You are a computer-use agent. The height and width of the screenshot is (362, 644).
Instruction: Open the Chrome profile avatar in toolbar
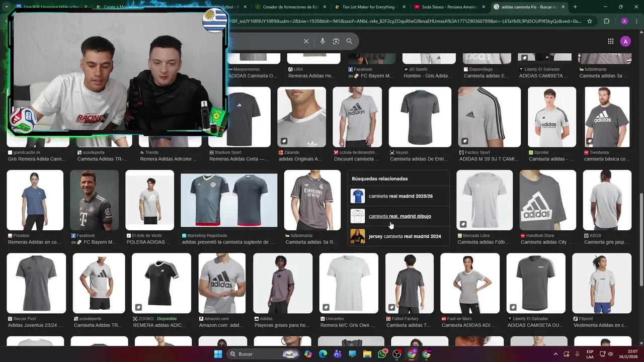point(624,21)
